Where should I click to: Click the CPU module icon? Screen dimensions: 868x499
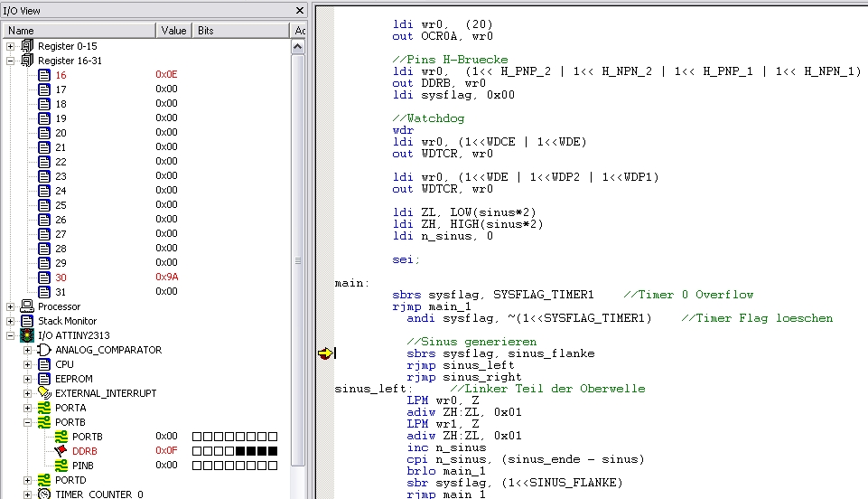(x=44, y=364)
